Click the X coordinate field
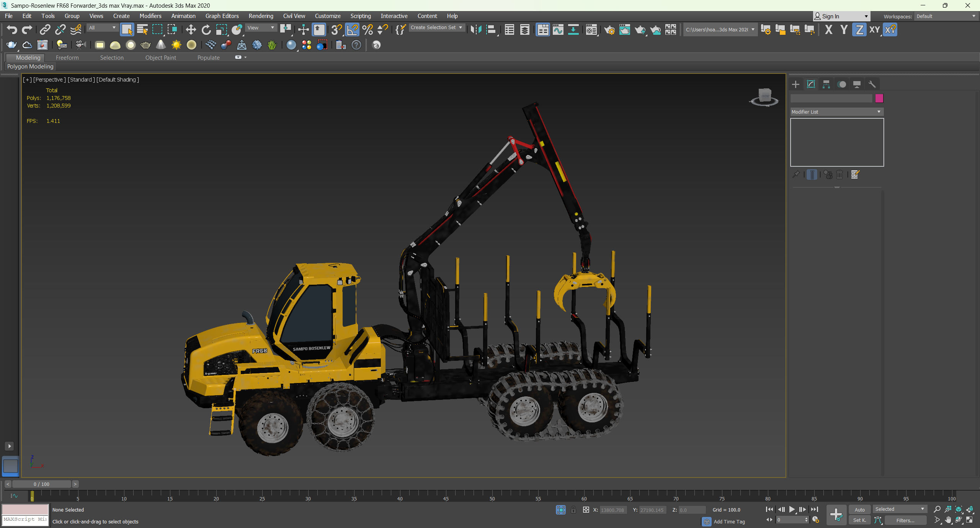 click(613, 510)
